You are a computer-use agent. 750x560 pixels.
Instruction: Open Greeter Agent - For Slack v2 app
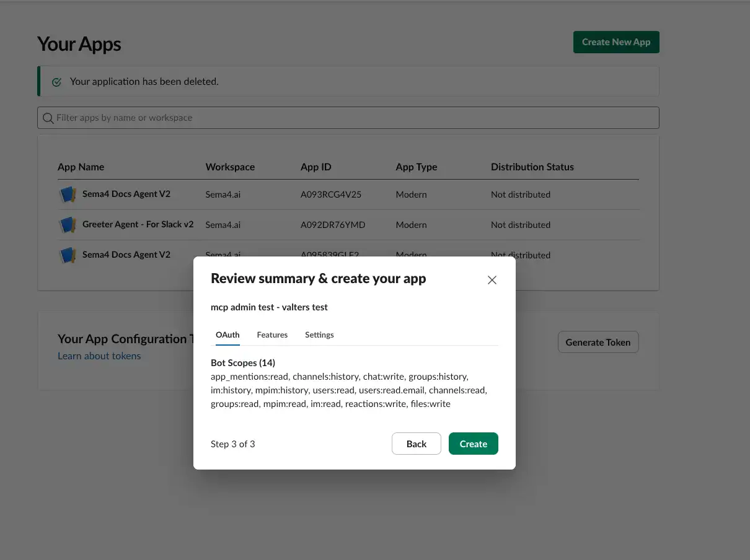coord(138,224)
